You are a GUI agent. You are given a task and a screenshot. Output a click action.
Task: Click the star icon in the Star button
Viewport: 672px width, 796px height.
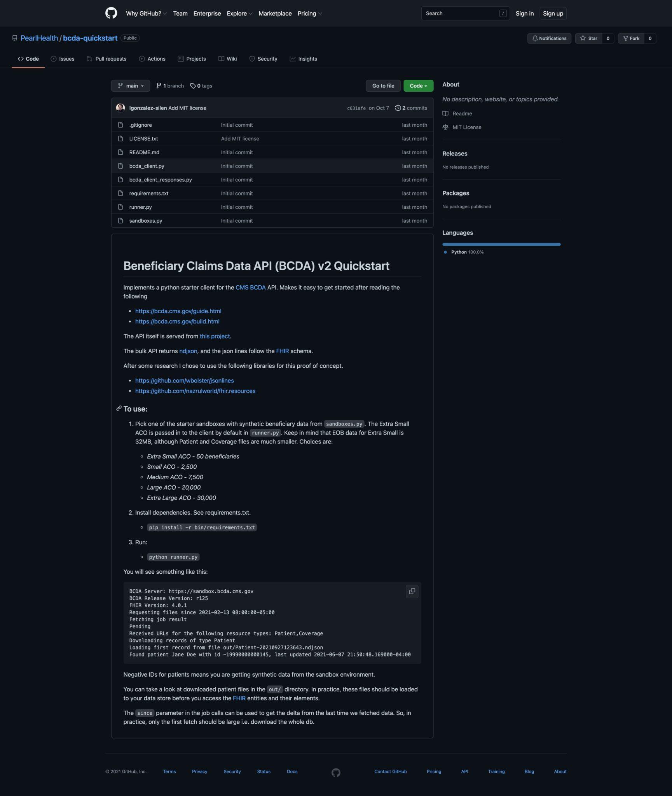tap(583, 38)
